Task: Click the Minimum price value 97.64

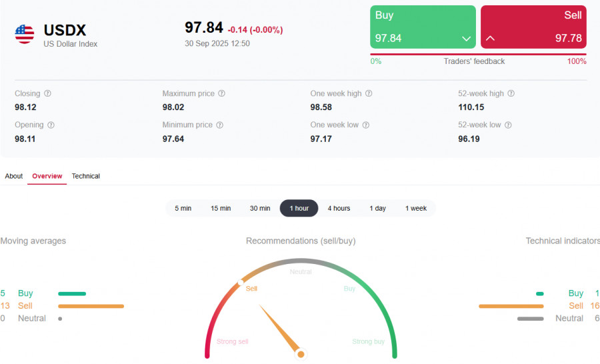Action: point(173,139)
